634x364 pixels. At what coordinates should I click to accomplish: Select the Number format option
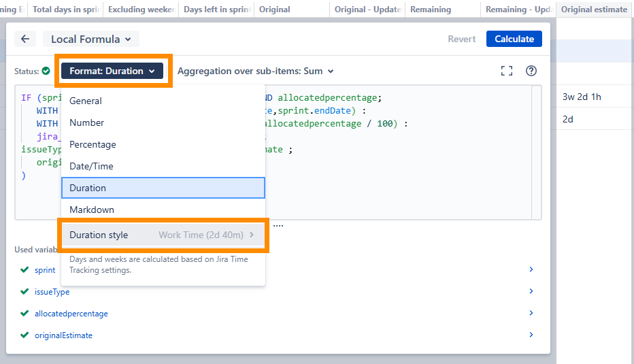coord(163,122)
